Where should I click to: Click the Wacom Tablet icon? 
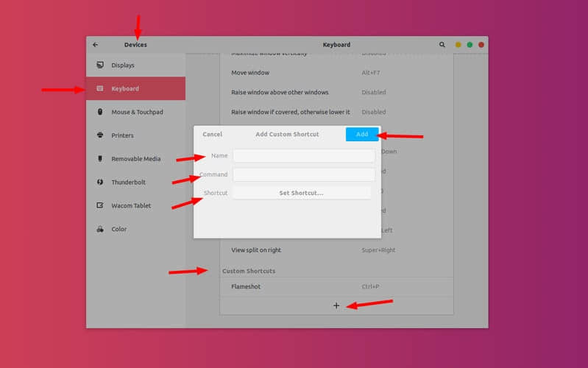(100, 205)
